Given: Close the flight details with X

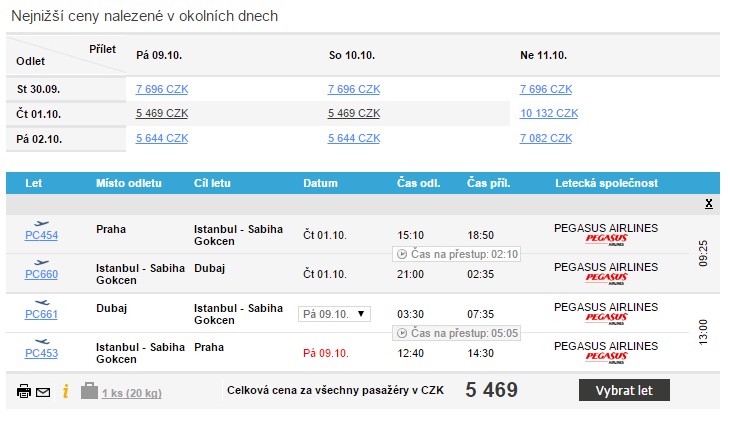Looking at the screenshot, I should [709, 204].
